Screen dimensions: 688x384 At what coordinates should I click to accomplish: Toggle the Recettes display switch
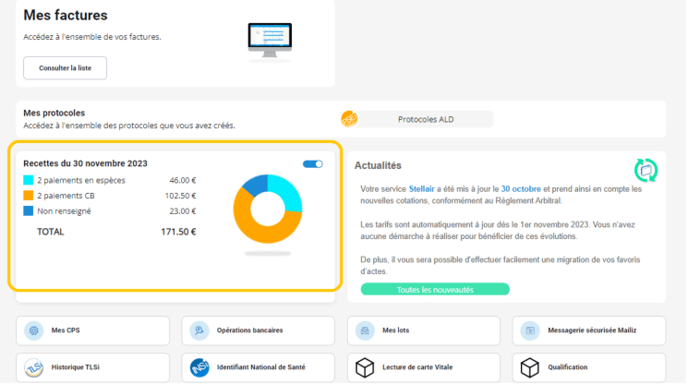tap(313, 164)
